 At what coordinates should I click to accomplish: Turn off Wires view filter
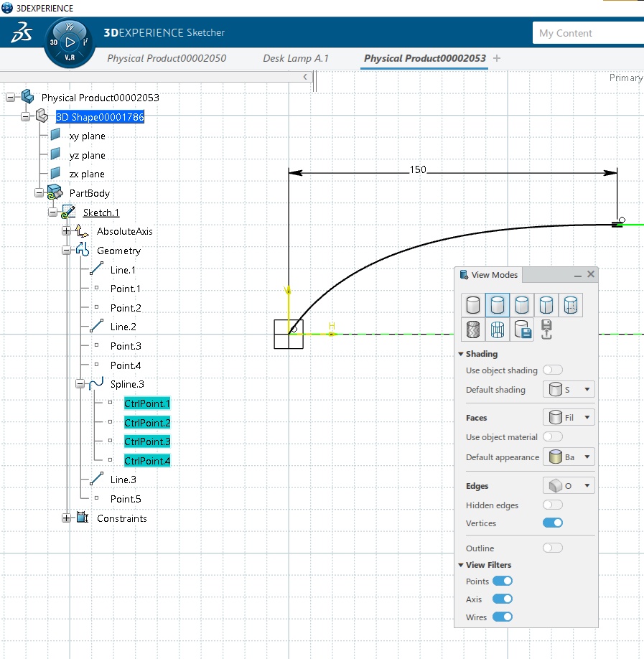pyautogui.click(x=503, y=617)
